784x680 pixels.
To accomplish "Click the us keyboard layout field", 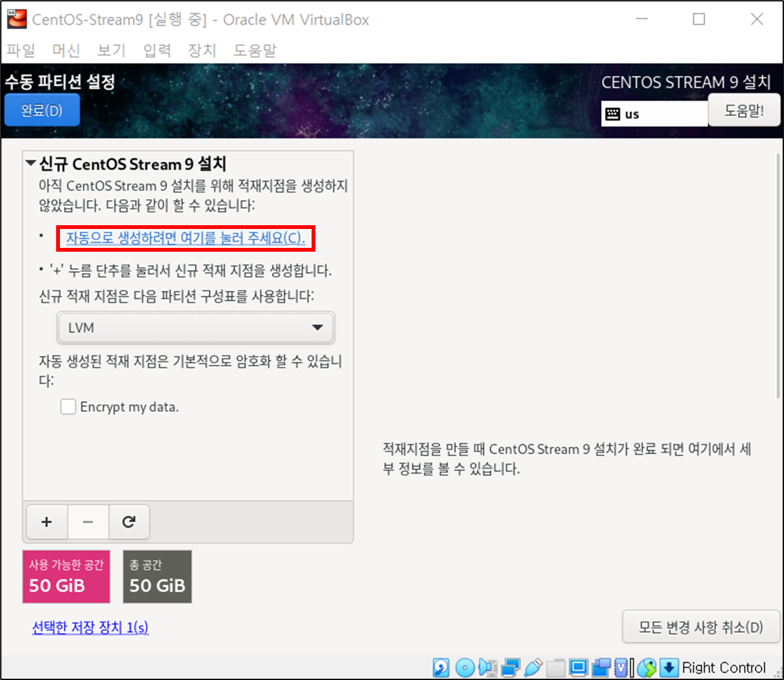I will pos(654,114).
